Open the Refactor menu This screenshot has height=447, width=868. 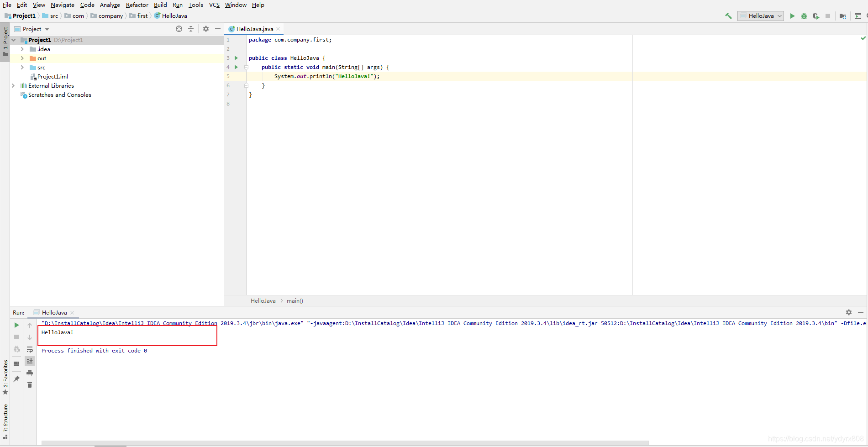pyautogui.click(x=137, y=5)
